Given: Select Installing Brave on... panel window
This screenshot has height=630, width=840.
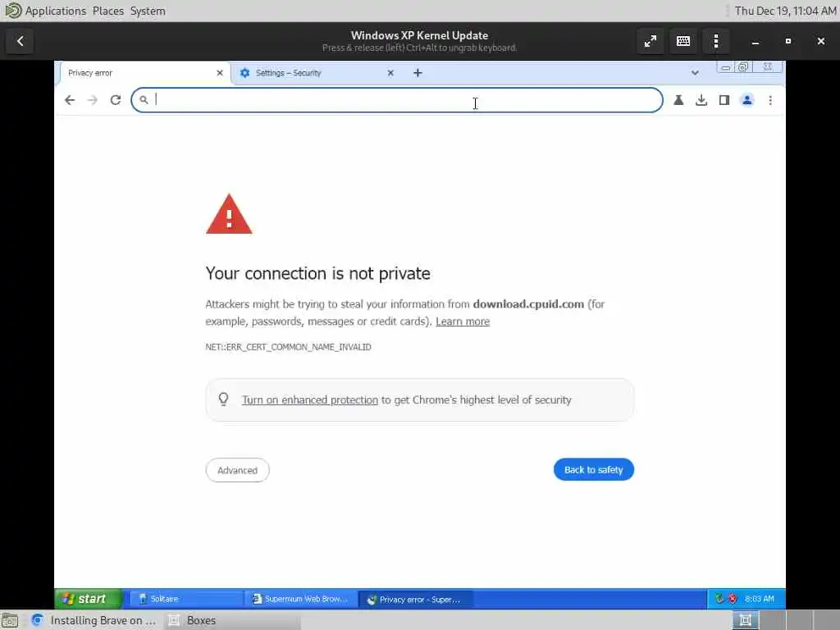Looking at the screenshot, I should tap(95, 620).
